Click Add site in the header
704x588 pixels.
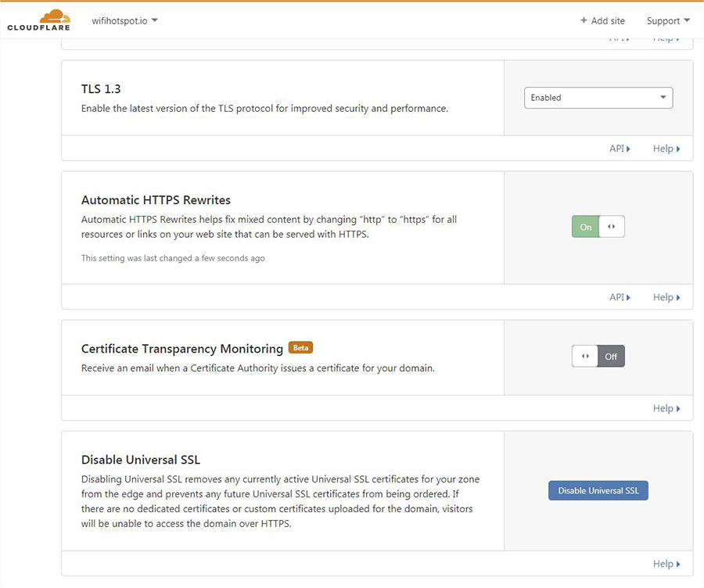tap(602, 20)
